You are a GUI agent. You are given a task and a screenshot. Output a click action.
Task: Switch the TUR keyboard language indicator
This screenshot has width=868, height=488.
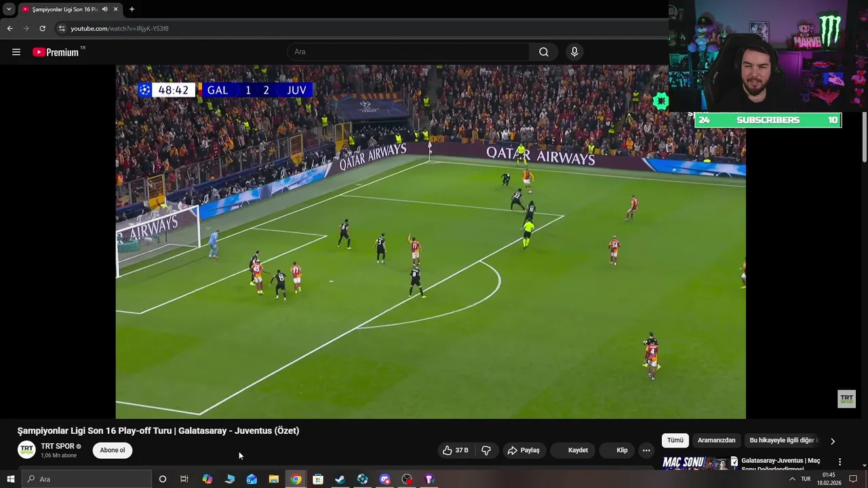tap(806, 479)
